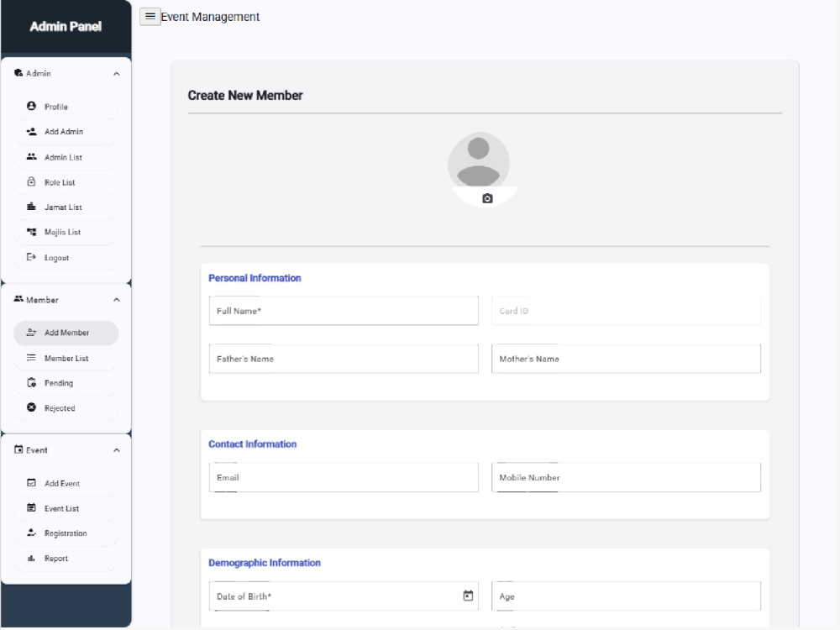
Task: Open Registration page
Action: [x=66, y=533]
